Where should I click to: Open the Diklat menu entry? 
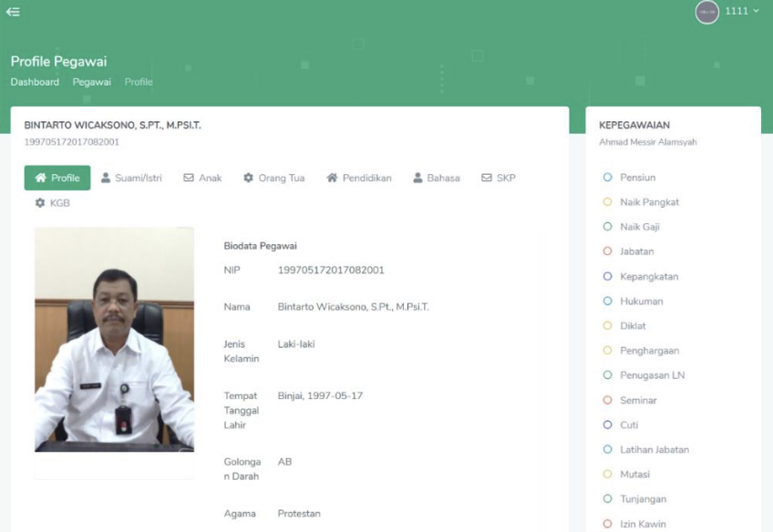coord(624,325)
